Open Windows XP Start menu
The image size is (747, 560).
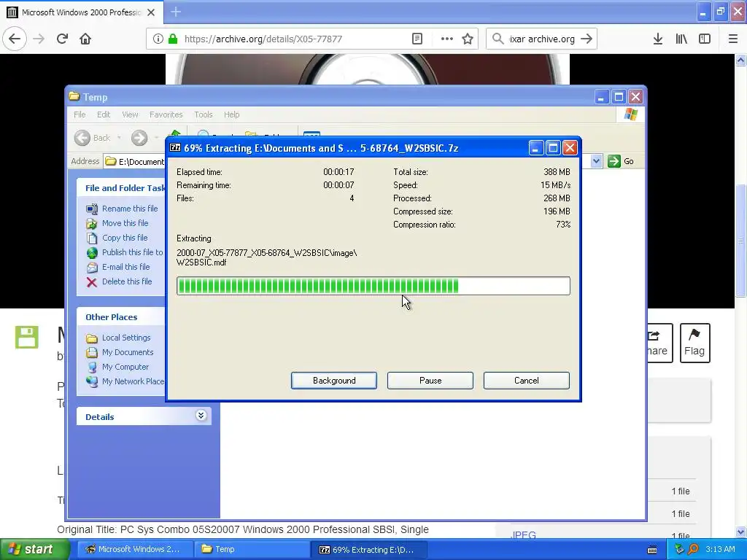coord(35,549)
